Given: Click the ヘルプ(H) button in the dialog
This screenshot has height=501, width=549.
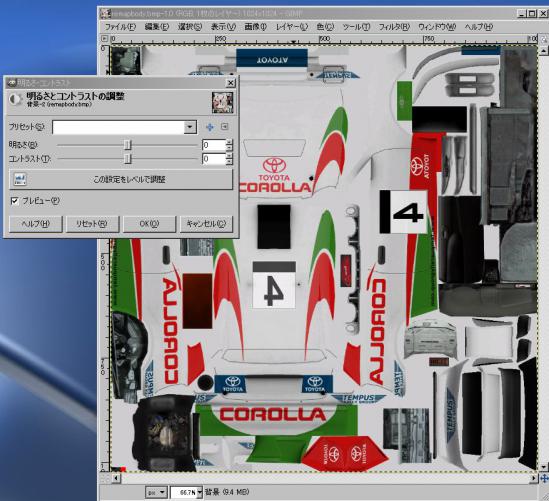Looking at the screenshot, I should 36,224.
